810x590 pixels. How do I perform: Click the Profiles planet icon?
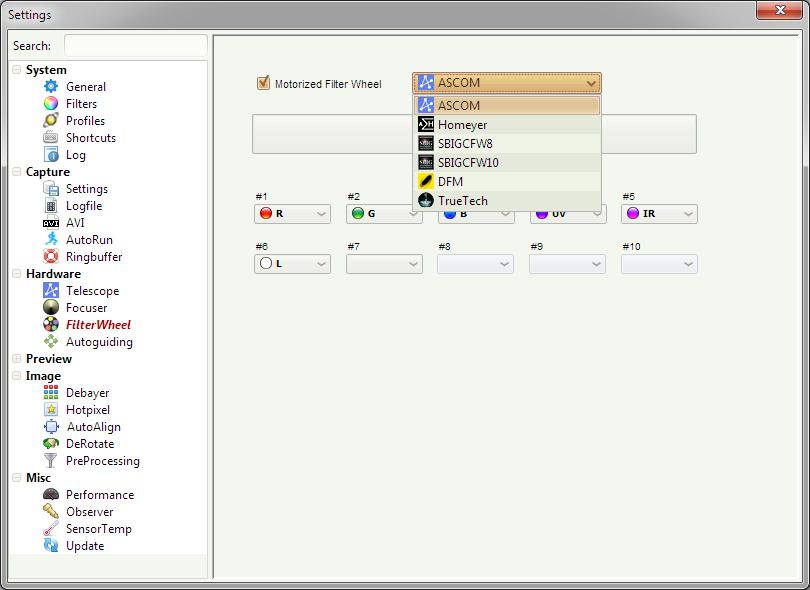[51, 120]
